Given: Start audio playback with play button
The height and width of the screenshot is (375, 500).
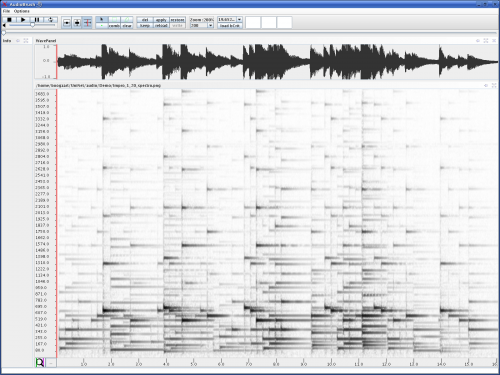Looking at the screenshot, I should click(23, 20).
